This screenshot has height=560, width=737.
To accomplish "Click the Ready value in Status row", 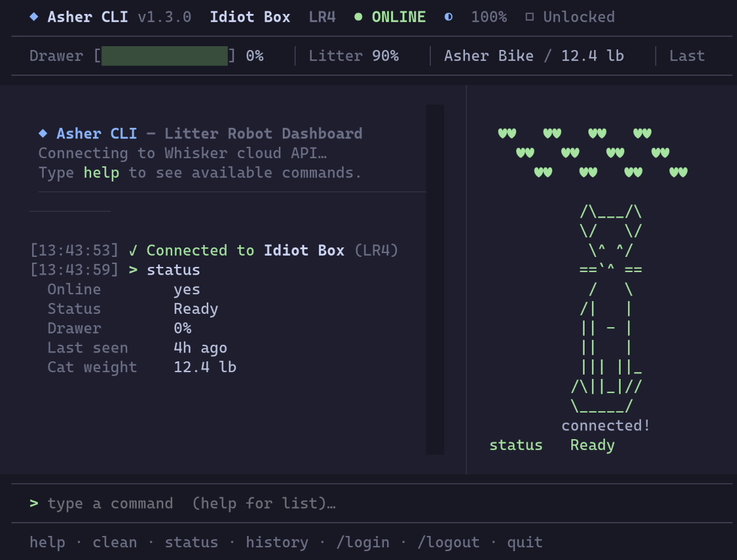I will pos(195,309).
